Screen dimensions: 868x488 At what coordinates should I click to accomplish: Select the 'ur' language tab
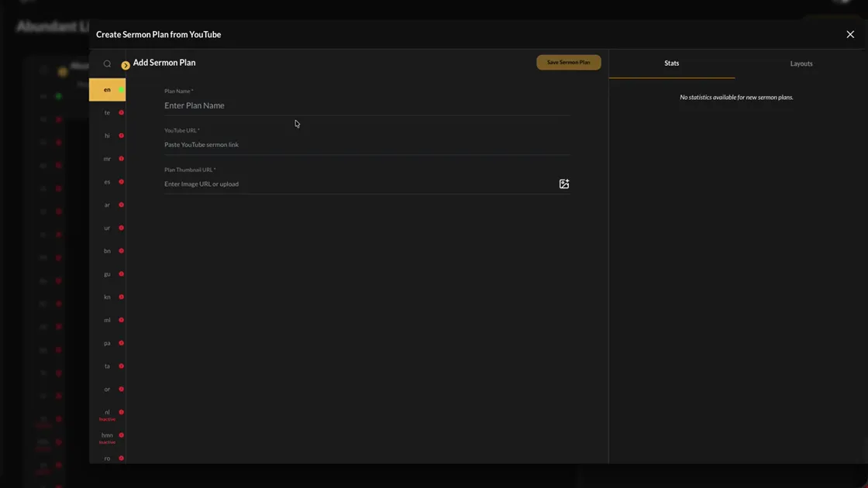[x=108, y=228]
